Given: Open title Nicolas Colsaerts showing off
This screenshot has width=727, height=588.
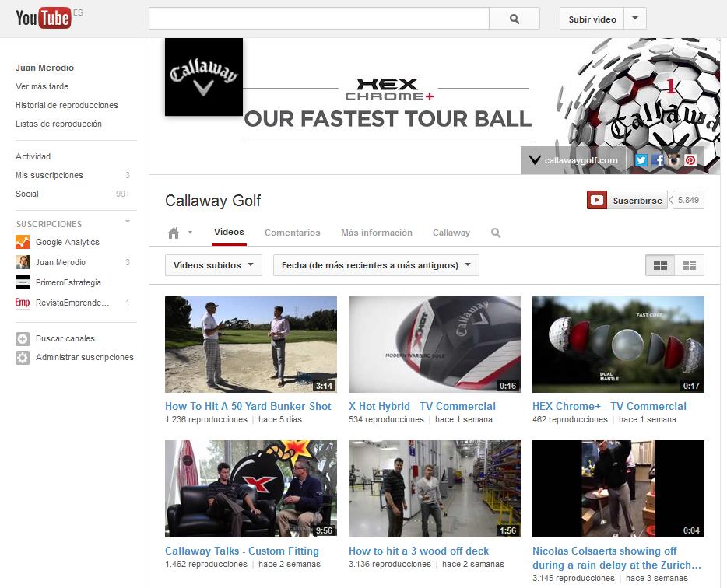Looking at the screenshot, I should click(x=616, y=558).
